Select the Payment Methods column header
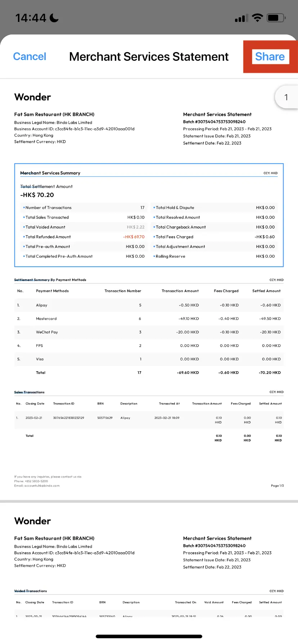The height and width of the screenshot is (644, 298). (52, 291)
